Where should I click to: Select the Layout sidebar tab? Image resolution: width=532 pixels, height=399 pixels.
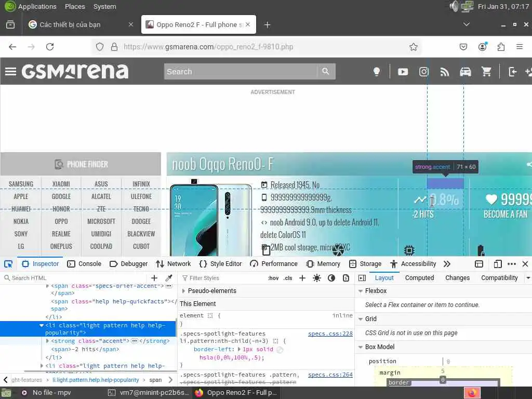384,278
